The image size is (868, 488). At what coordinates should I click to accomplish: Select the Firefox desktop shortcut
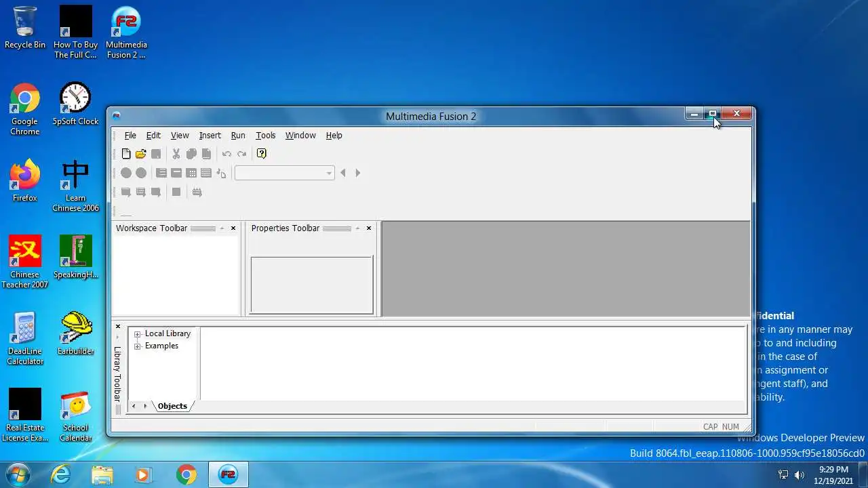pyautogui.click(x=25, y=181)
